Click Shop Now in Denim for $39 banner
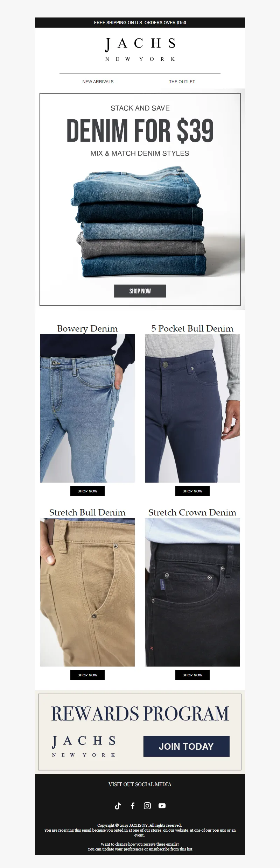Image resolution: width=280 pixels, height=868 pixels. pyautogui.click(x=140, y=291)
